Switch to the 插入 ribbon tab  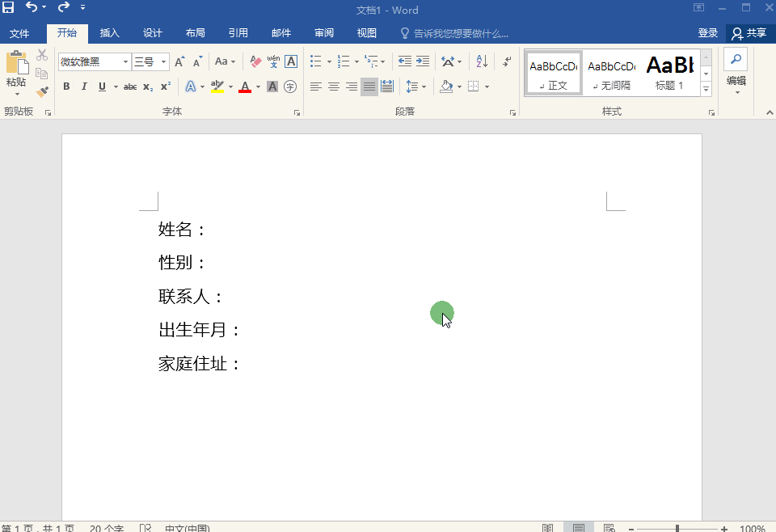(x=110, y=33)
